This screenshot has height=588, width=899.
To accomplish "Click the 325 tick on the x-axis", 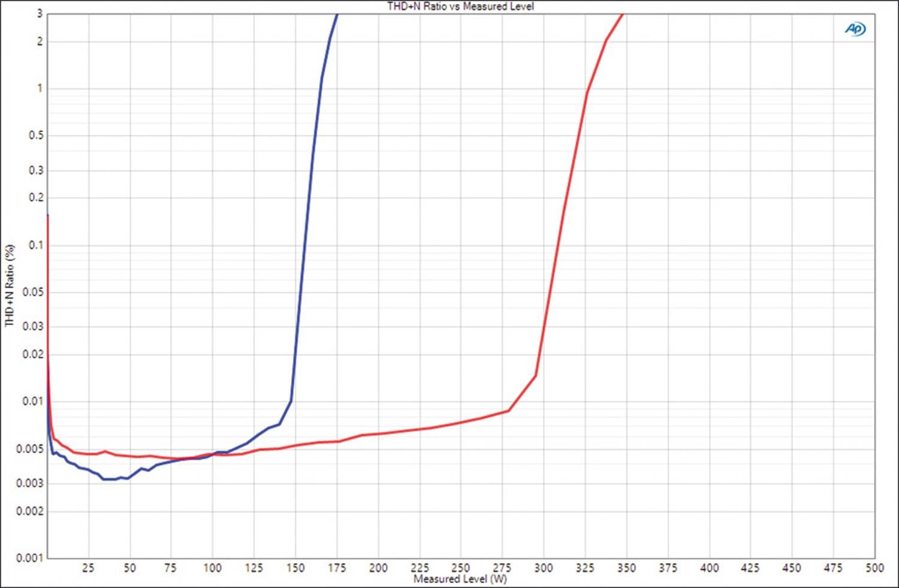I will tap(585, 568).
